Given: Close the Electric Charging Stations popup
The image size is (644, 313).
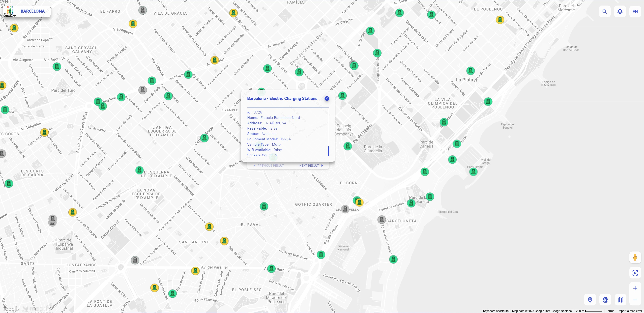Looking at the screenshot, I should [x=327, y=99].
